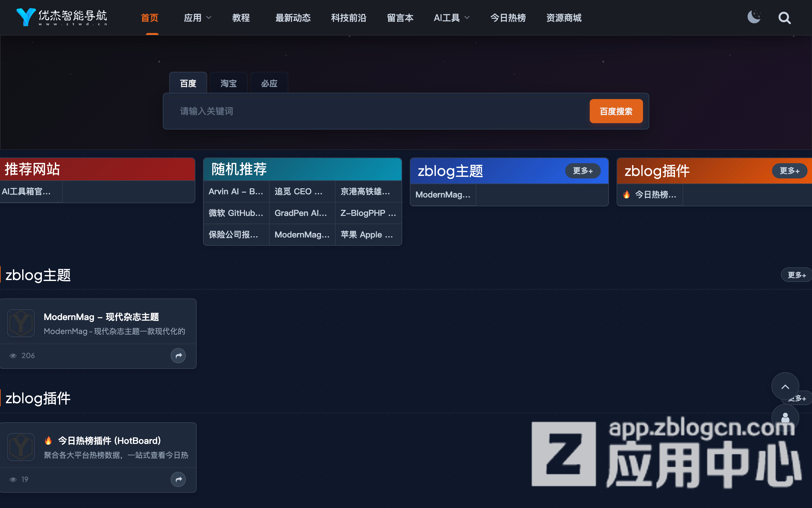
Task: Open the 科技前沿 nav item
Action: 349,18
